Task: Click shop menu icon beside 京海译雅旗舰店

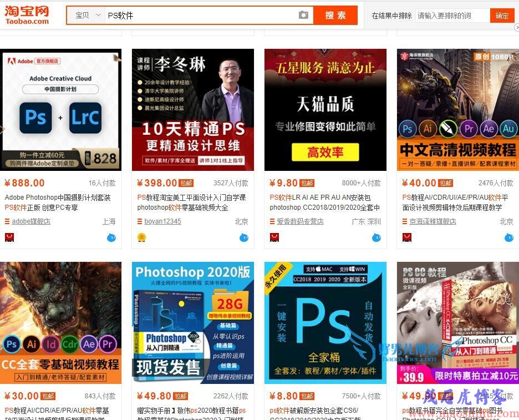Action: pos(404,221)
